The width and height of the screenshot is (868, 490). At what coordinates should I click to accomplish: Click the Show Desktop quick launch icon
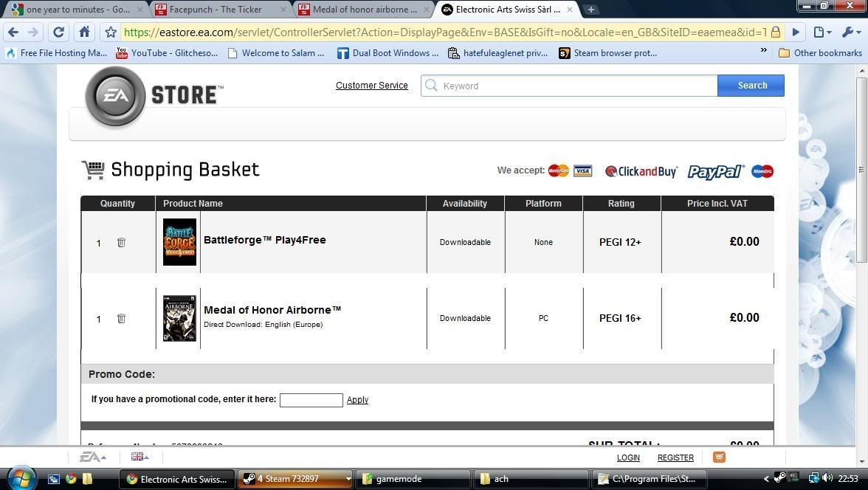tap(54, 479)
